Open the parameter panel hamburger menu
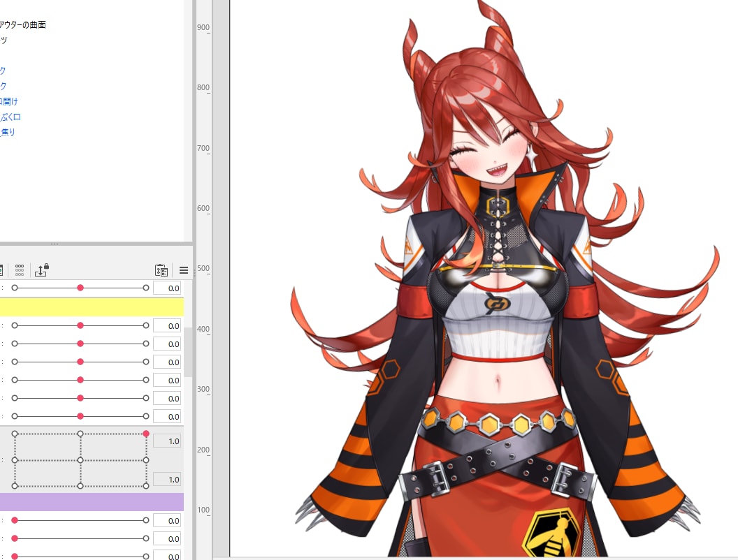Image resolution: width=738 pixels, height=560 pixels. [x=184, y=270]
